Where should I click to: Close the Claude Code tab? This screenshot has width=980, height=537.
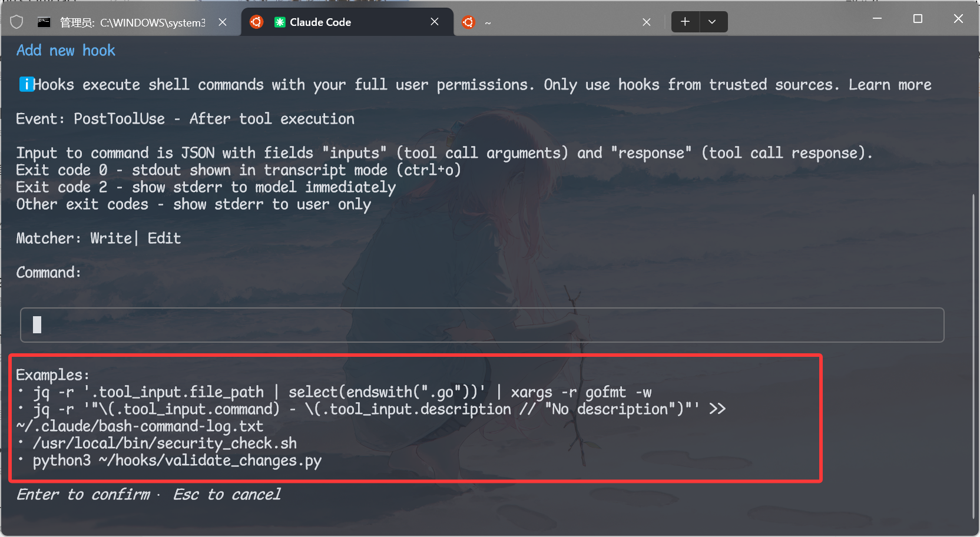(435, 22)
